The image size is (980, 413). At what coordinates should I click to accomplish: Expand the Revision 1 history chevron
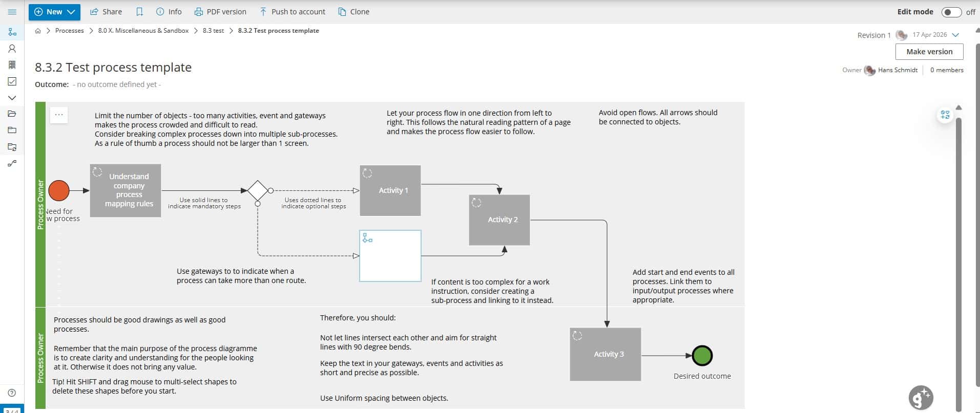click(955, 35)
